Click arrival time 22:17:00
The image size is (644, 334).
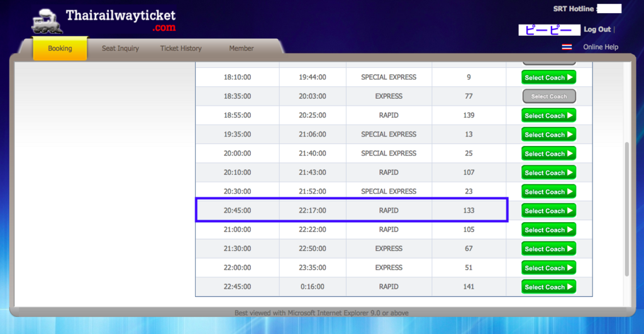[312, 210]
